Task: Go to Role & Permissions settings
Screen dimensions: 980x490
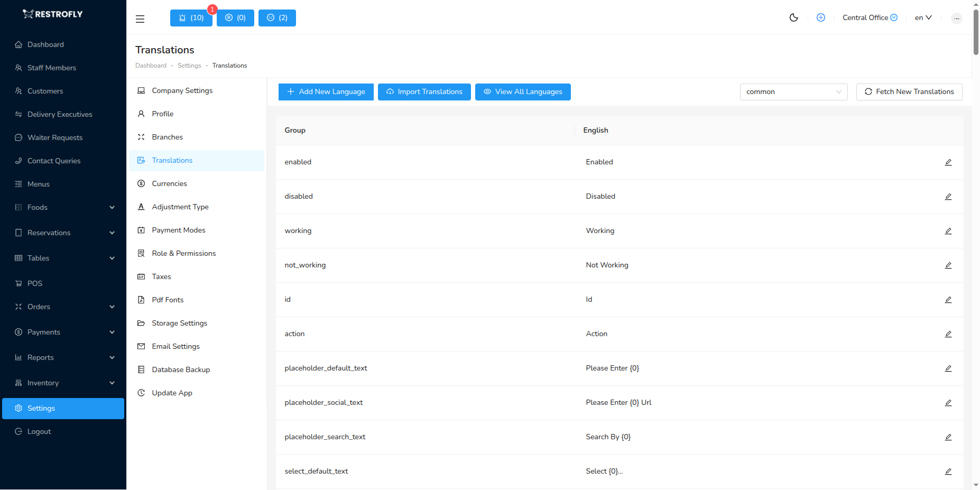Action: click(183, 253)
